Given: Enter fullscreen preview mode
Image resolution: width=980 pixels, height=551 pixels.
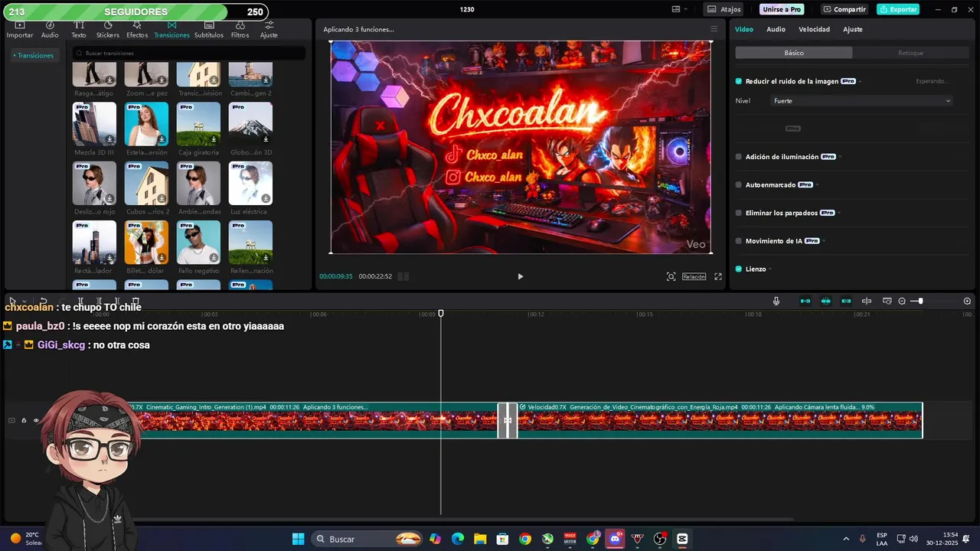Looking at the screenshot, I should [718, 276].
